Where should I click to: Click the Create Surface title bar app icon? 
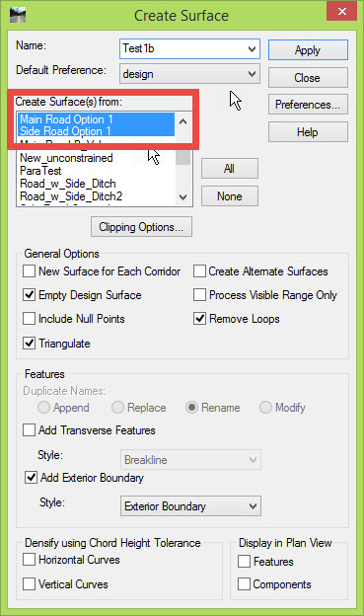tap(18, 15)
